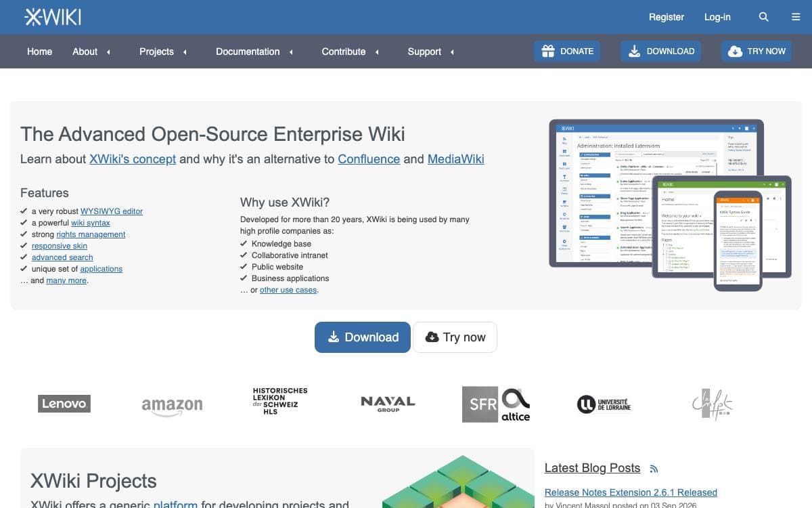Click the Business applications list item
Screen dimensions: 812x508
(290, 278)
